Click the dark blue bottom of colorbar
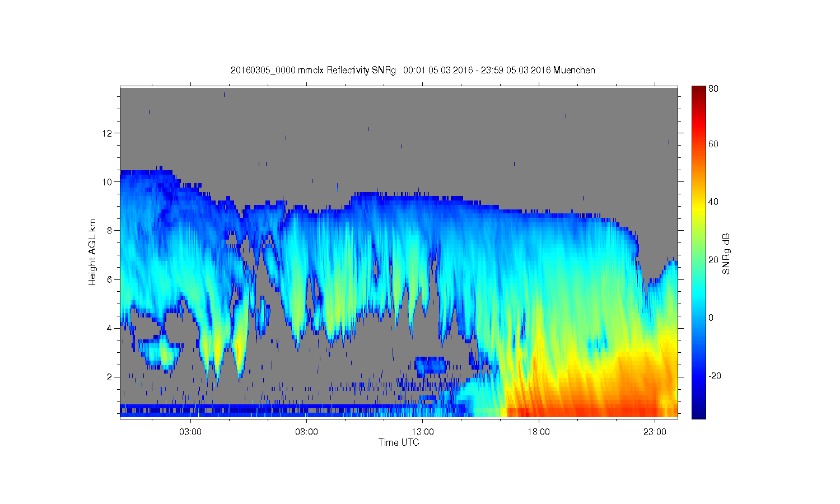Image resolution: width=840 pixels, height=504 pixels. (x=698, y=413)
